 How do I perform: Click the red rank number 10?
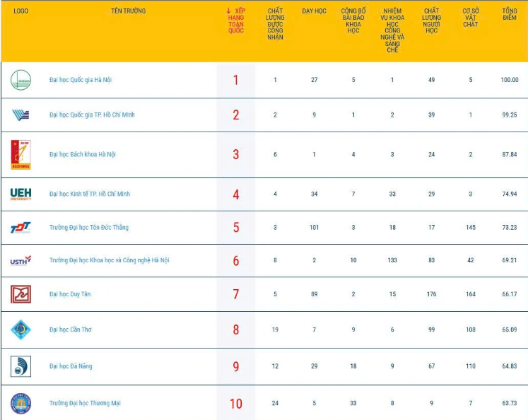236,404
